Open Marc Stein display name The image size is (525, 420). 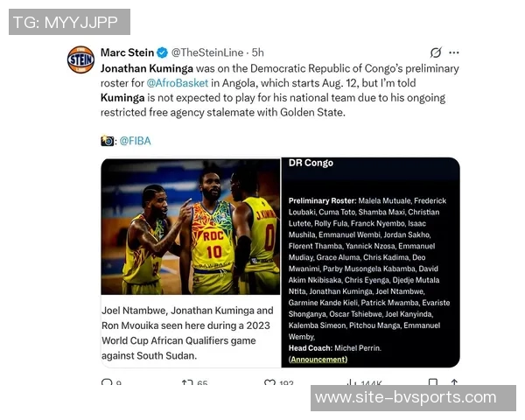[x=127, y=52]
